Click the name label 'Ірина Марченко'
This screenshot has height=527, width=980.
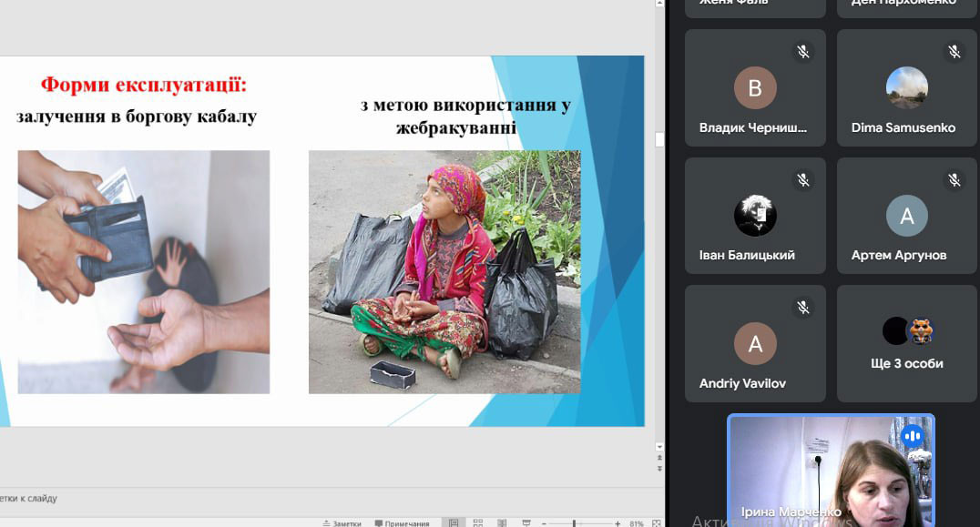791,512
